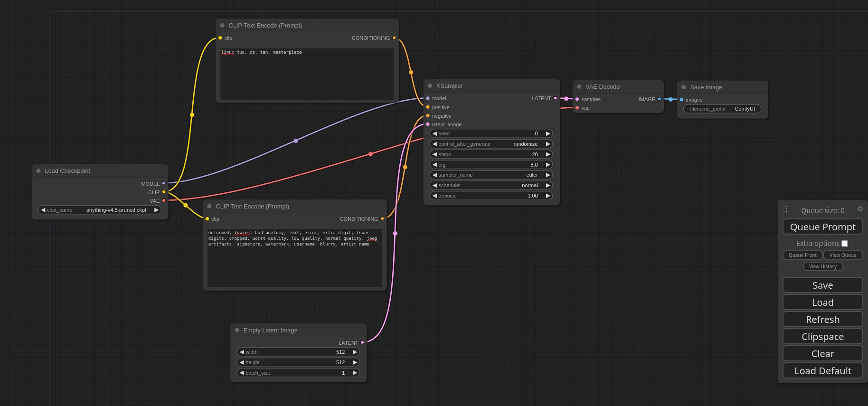Open the sampler_name dropdown in KSampler
This screenshot has width=868, height=406.
(491, 175)
